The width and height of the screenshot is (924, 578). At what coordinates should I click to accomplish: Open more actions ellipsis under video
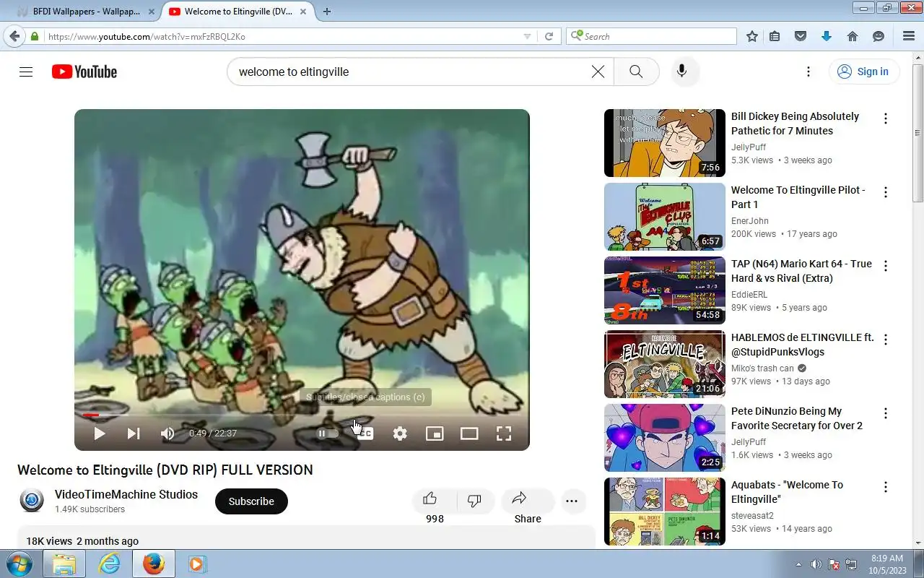572,501
